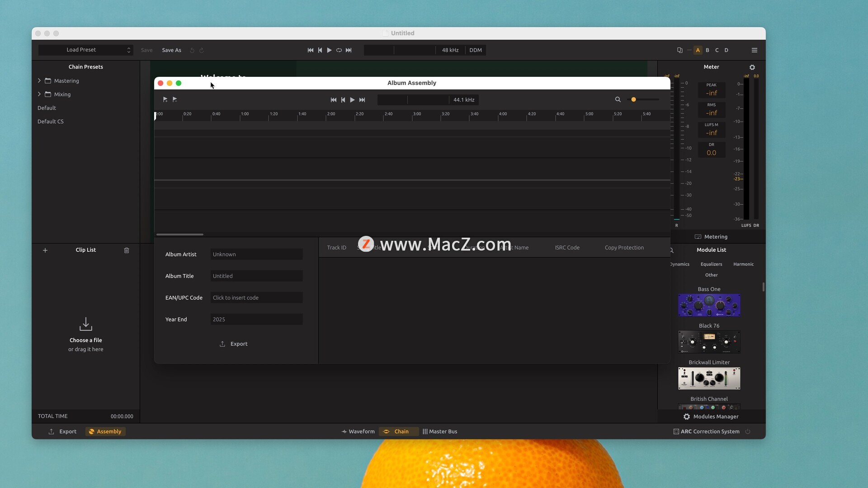Toggle the ARC Correction power icon
Screen dimensions: 868x488
click(748, 432)
